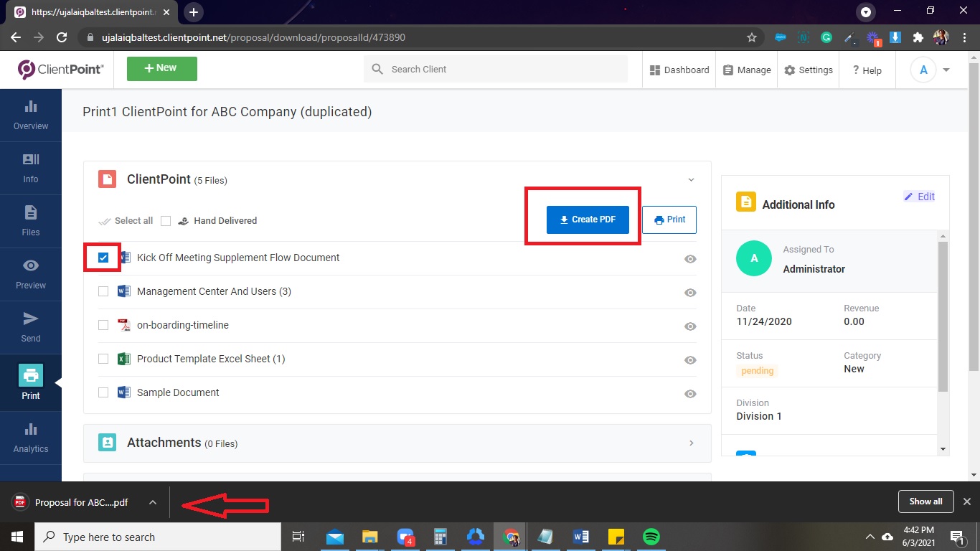The height and width of the screenshot is (551, 980).
Task: Preview Product Template Excel Sheet via eye icon
Action: [x=690, y=360]
